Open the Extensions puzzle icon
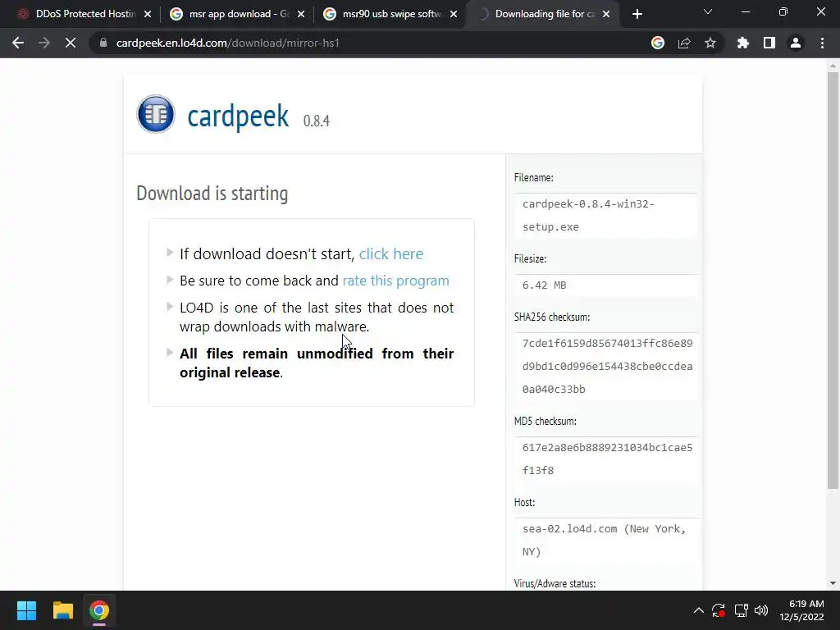Viewport: 840px width, 630px height. coord(743,43)
